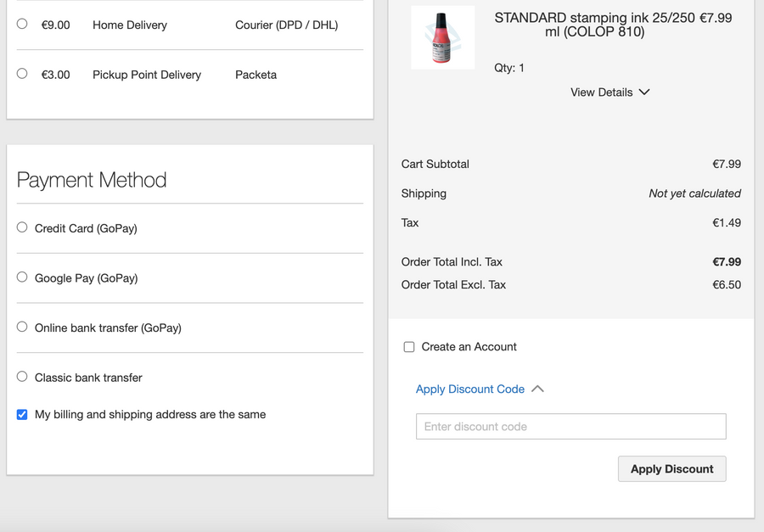Click the up chevron beside Apply Discount Code
The width and height of the screenshot is (764, 532).
(x=537, y=389)
